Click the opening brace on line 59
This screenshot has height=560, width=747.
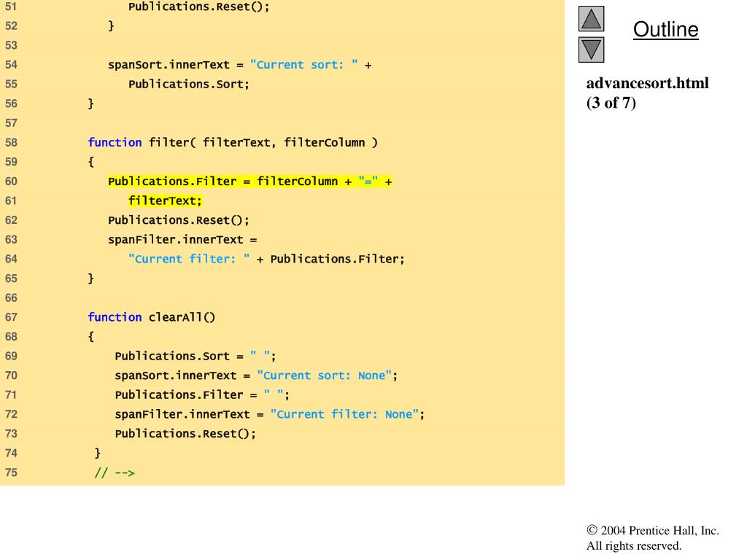pyautogui.click(x=91, y=162)
